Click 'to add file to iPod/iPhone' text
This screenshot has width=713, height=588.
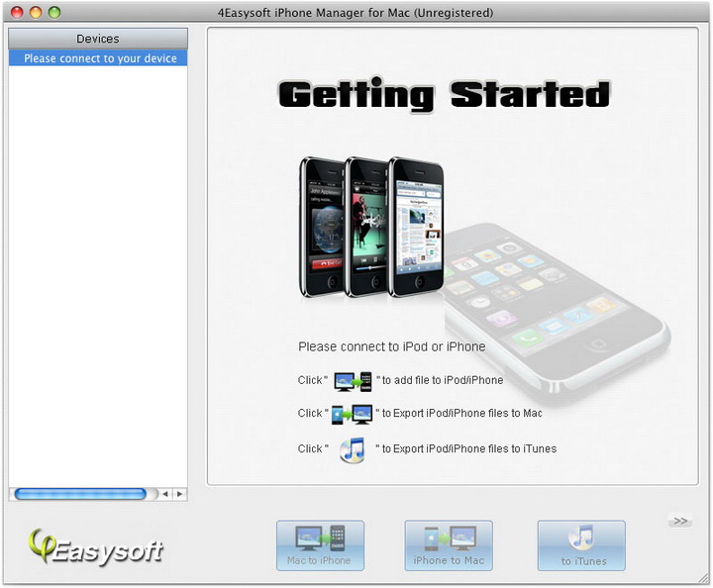(443, 380)
